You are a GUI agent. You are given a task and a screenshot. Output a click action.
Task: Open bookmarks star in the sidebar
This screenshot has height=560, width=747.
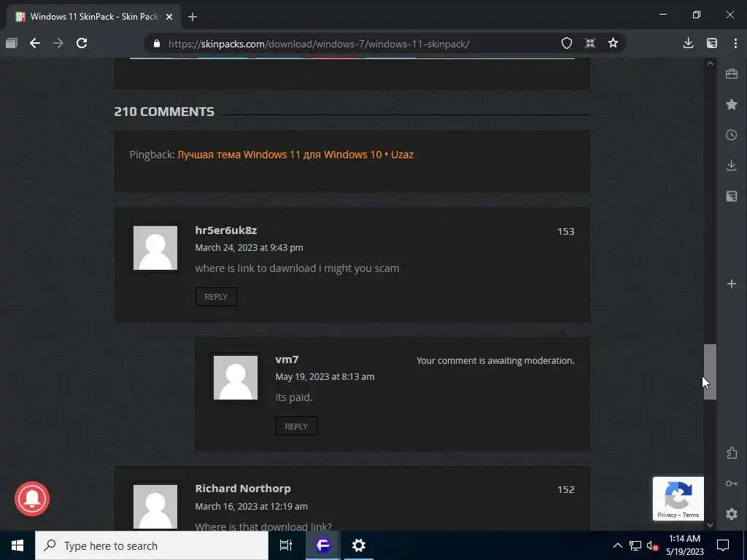732,104
